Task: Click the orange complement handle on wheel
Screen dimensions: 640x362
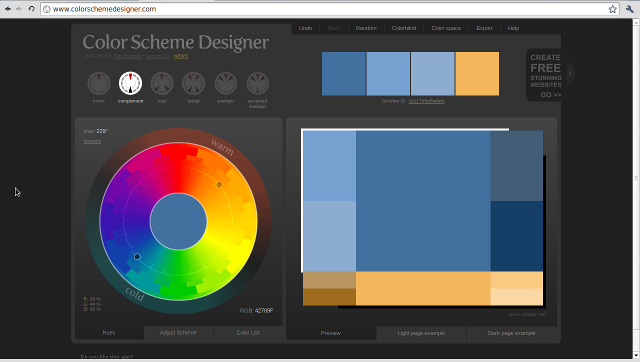Action: [219, 185]
